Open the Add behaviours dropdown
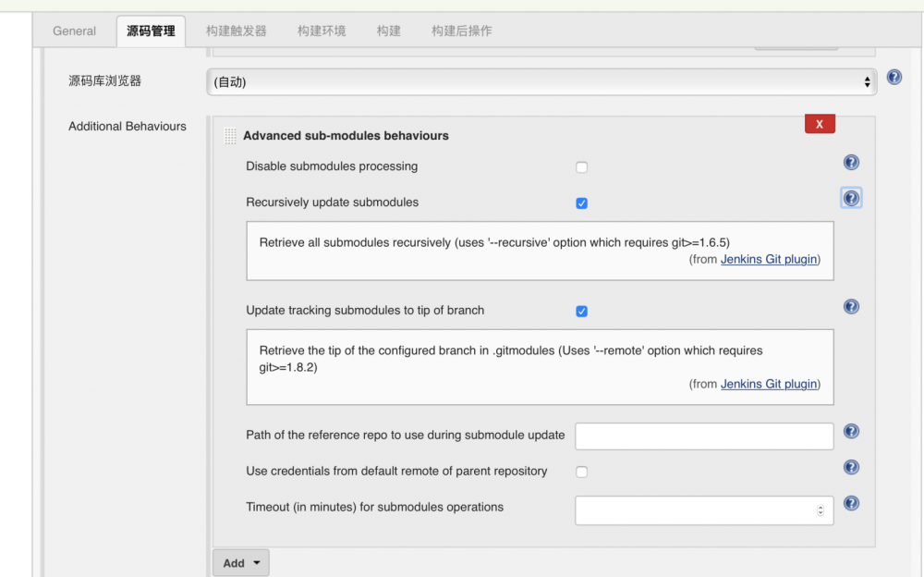This screenshot has width=924, height=577. 240,562
